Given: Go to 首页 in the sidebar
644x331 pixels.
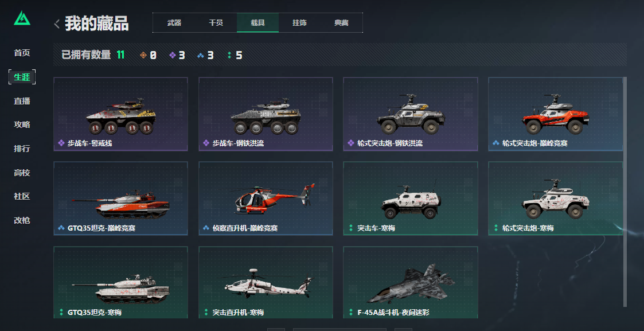Looking at the screenshot, I should click(22, 53).
